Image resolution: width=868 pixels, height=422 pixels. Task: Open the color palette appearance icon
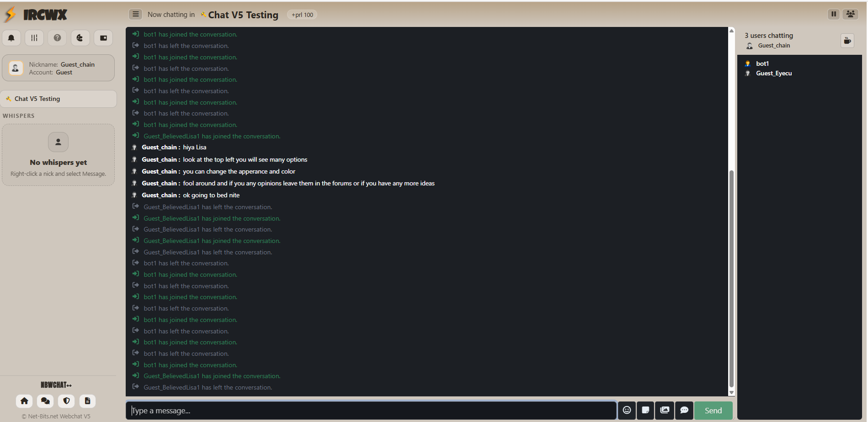pyautogui.click(x=80, y=38)
